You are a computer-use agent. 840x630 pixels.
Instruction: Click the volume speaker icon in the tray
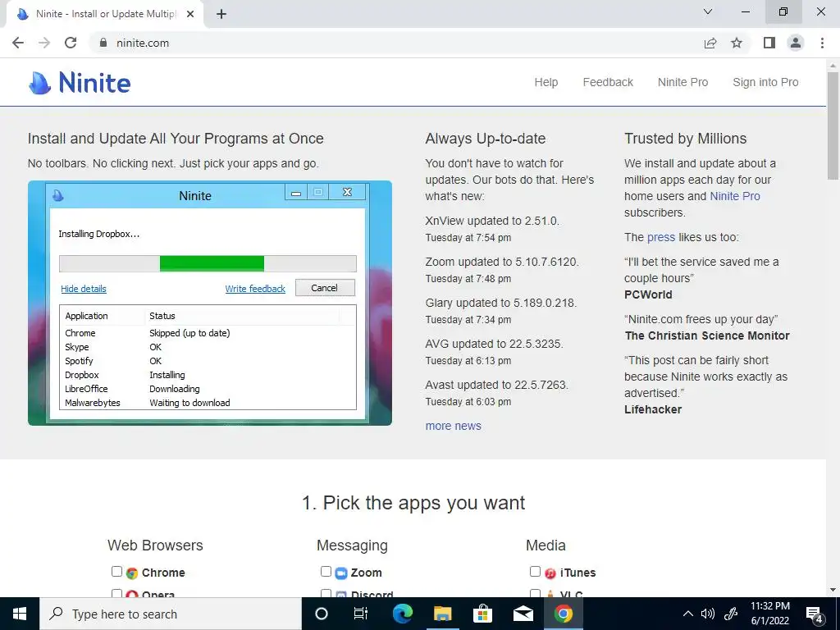coord(708,614)
